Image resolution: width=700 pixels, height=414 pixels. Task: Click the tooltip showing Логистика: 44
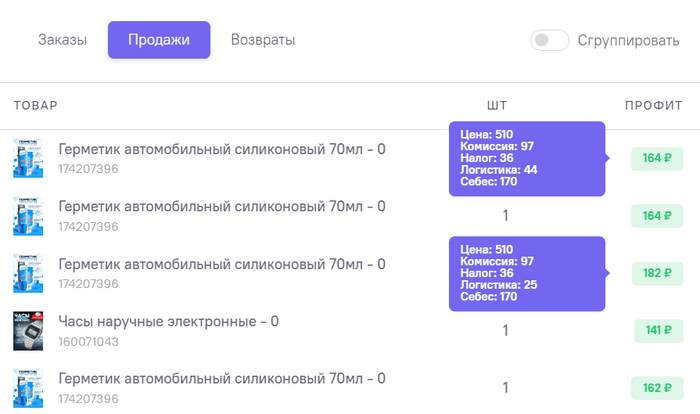(526, 158)
